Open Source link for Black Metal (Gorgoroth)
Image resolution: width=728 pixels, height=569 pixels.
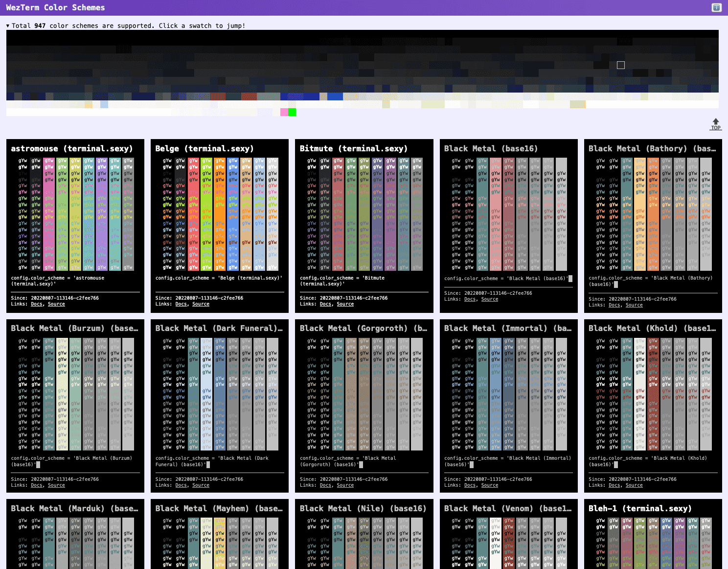345,485
